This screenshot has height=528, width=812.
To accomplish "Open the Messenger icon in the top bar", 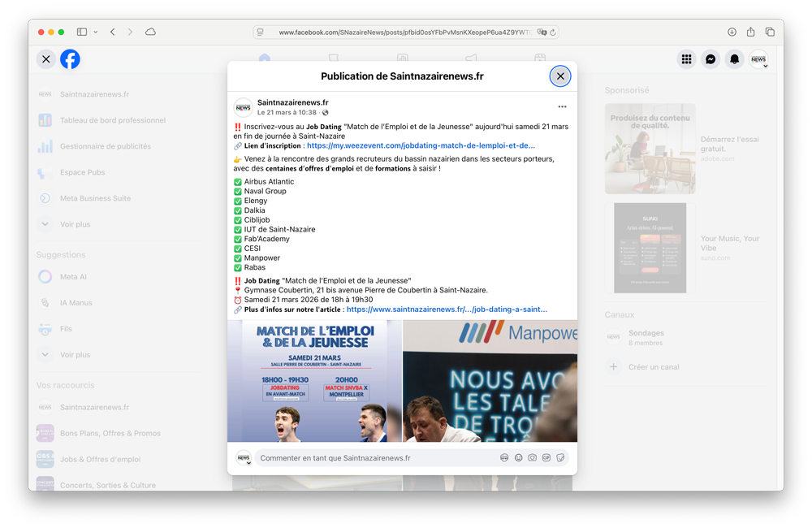I will (710, 58).
